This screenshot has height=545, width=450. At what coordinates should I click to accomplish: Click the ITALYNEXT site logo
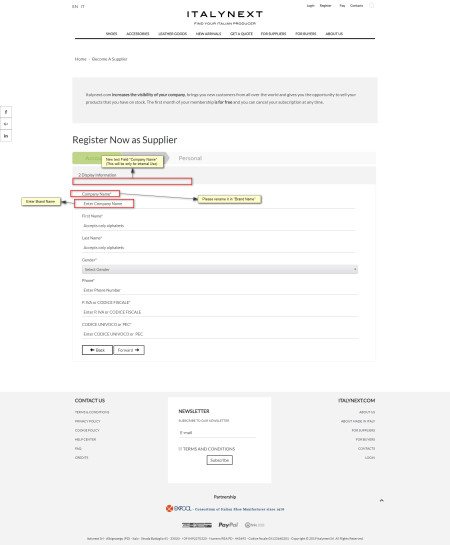[x=225, y=14]
